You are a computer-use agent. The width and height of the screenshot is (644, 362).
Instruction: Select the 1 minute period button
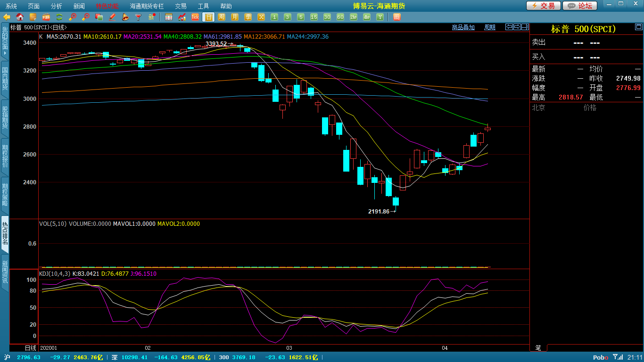274,17
